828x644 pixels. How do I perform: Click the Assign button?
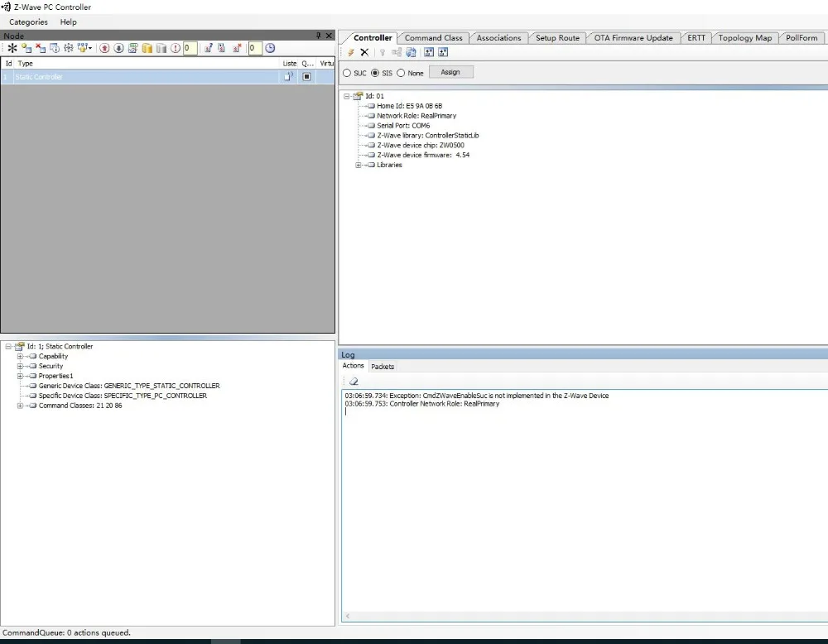(450, 72)
